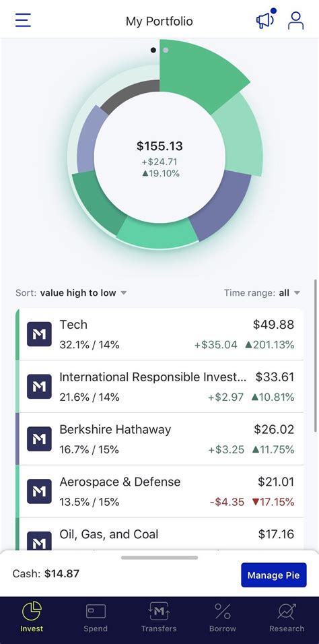Open the Borrow percent icon
The height and width of the screenshot is (644, 319).
coord(223,612)
